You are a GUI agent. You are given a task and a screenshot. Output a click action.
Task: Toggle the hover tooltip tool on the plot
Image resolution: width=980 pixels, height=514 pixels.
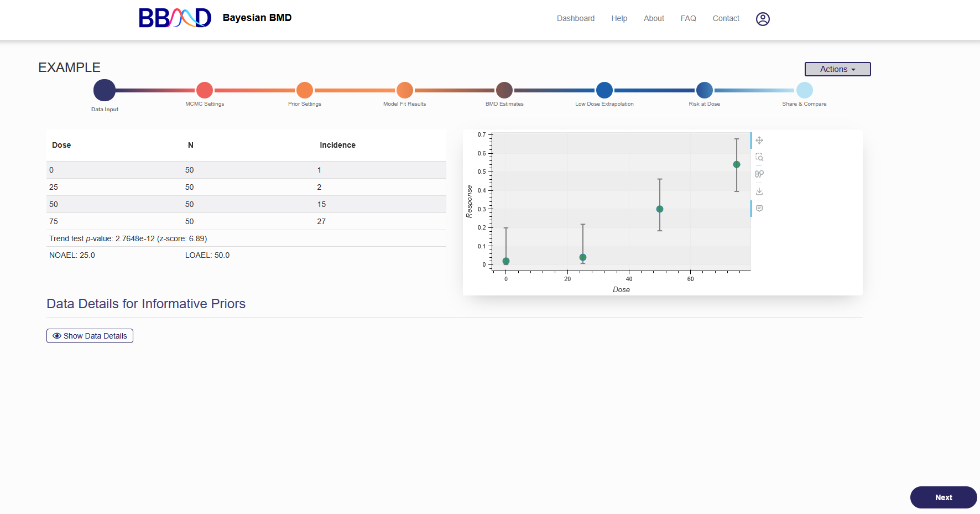(759, 208)
